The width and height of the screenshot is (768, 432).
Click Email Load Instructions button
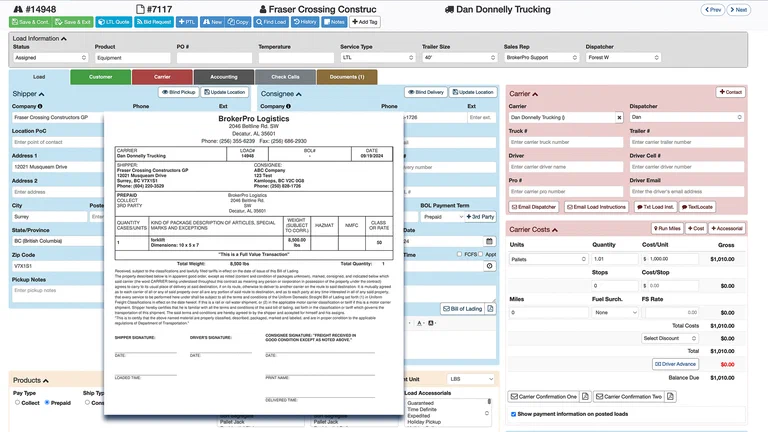tap(596, 207)
